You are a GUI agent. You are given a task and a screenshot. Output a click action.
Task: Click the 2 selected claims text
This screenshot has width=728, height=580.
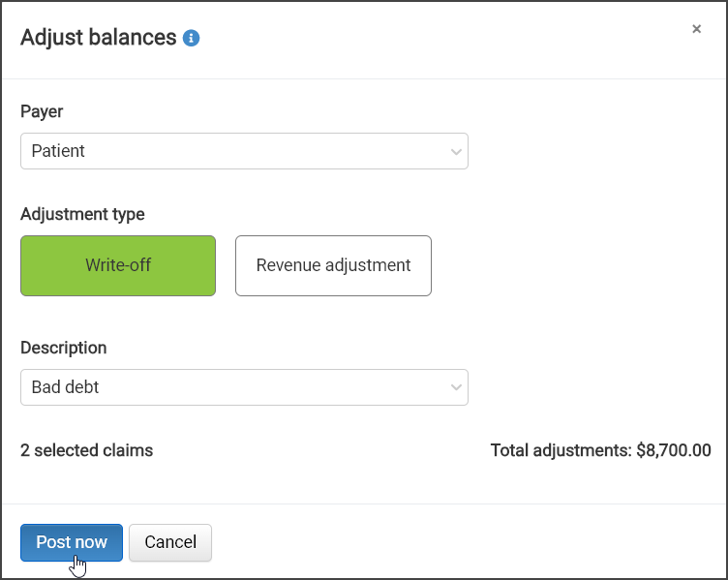point(87,450)
